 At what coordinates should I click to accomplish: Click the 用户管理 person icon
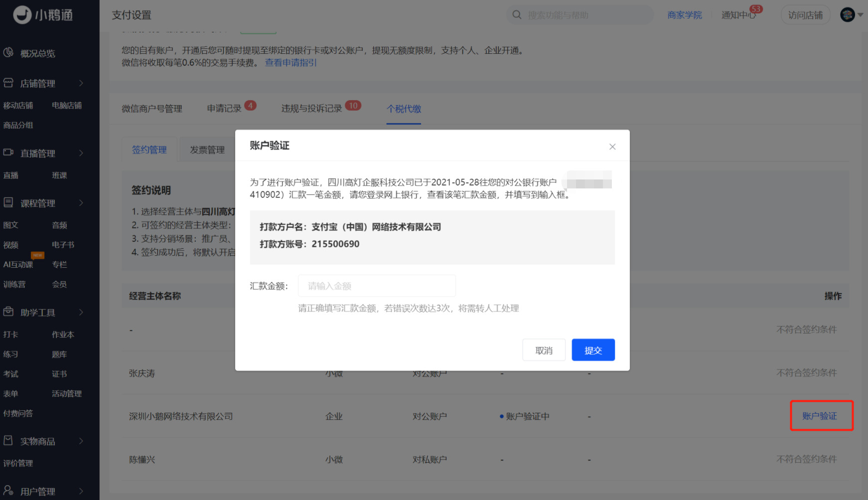pos(8,491)
